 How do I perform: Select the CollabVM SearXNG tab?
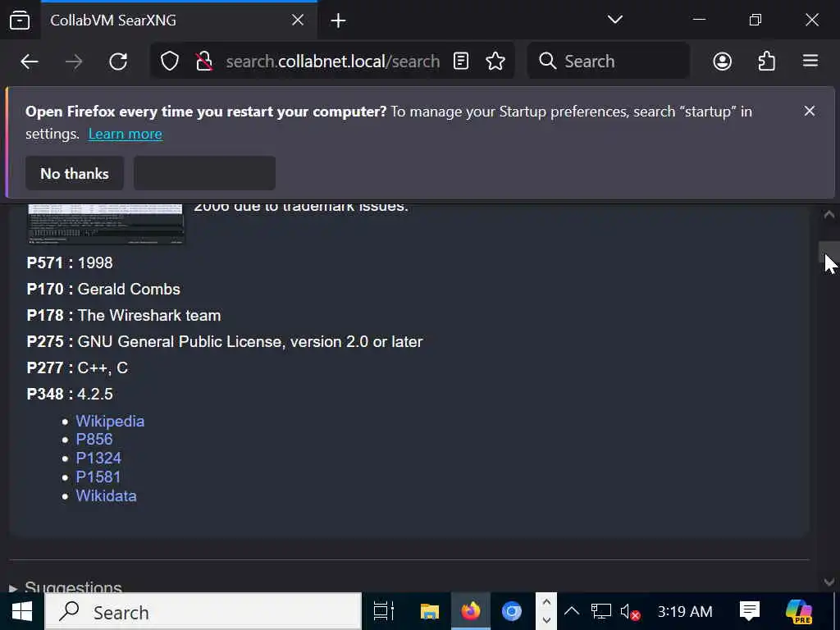(x=178, y=21)
